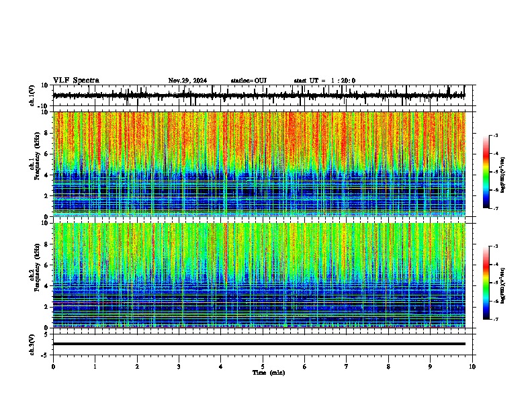Click time axis tick label "9"
The width and height of the screenshot is (532, 411).
click(x=430, y=367)
